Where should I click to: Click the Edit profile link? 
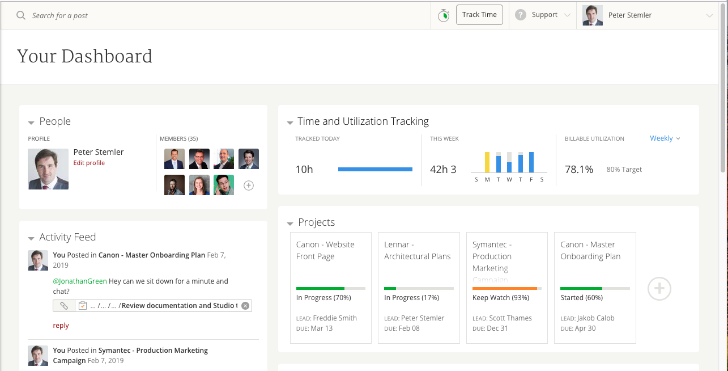click(89, 163)
